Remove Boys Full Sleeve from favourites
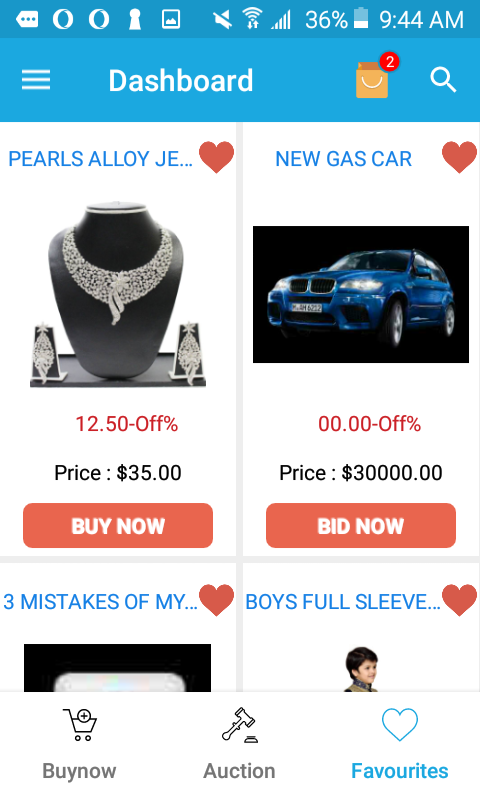This screenshot has width=480, height=800. 459,600
